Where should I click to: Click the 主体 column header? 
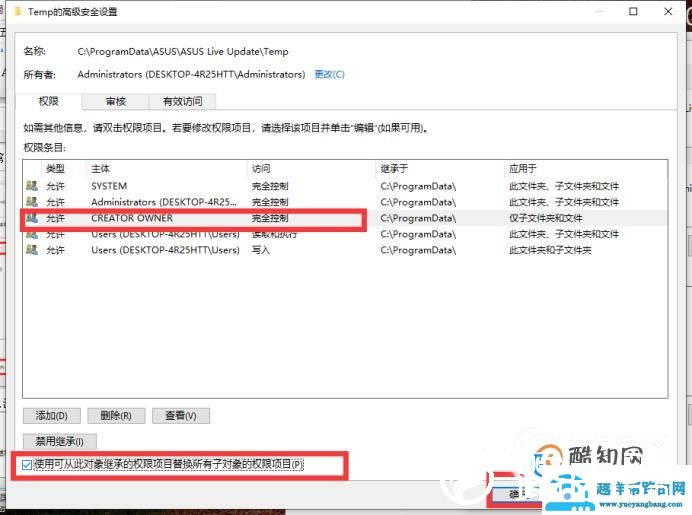tap(100, 169)
